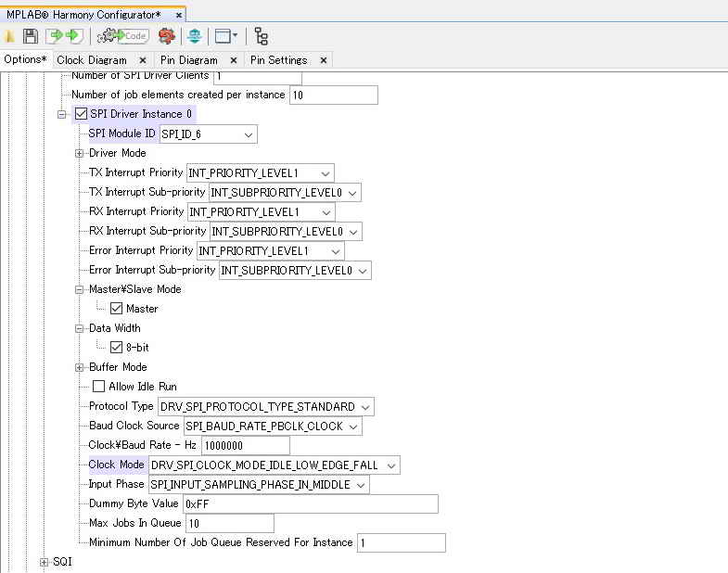728x573 pixels.
Task: Generate code with the gear Code button
Action: coord(122,36)
